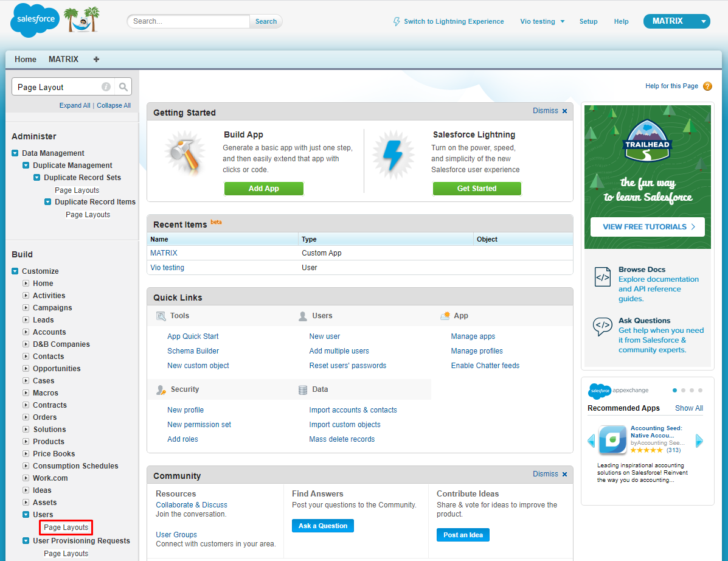Open the MATRIX recent item link
Viewport: 728px width, 561px height.
pos(164,253)
